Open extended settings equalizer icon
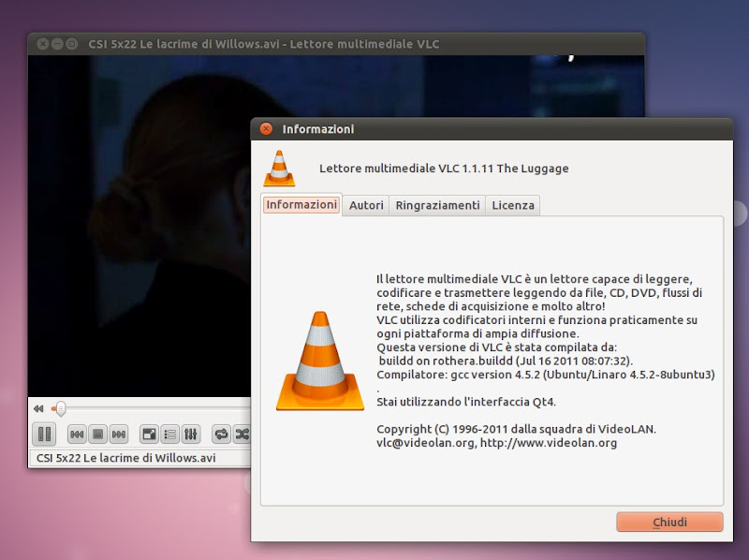Image resolution: width=749 pixels, height=560 pixels. tap(191, 435)
